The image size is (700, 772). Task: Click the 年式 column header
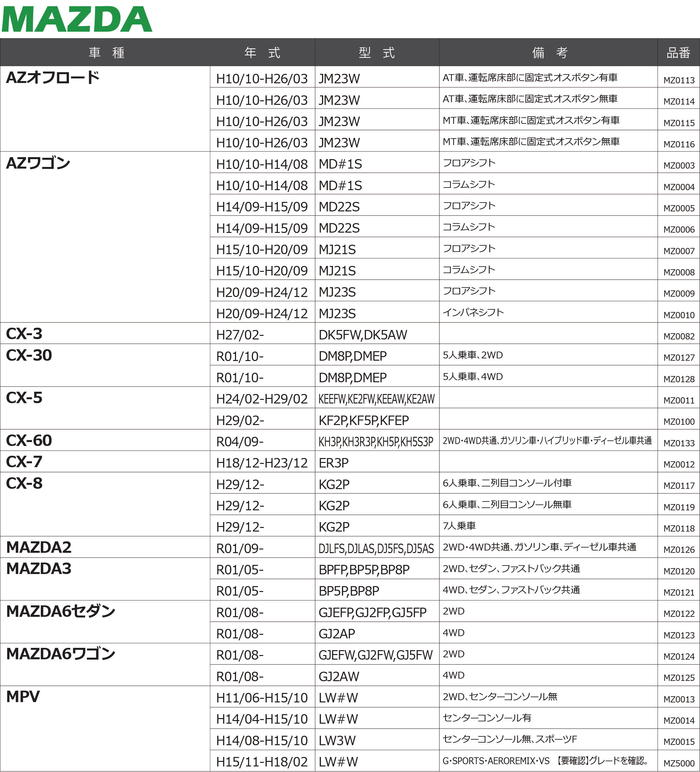[262, 53]
